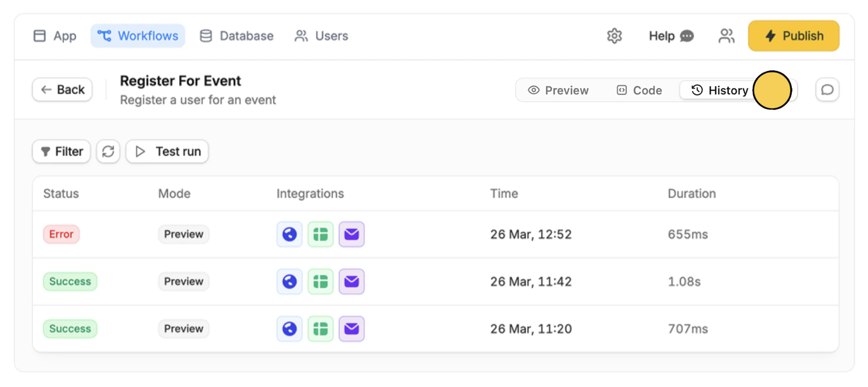The height and width of the screenshot is (387, 868).
Task: Switch to Code view
Action: point(639,90)
